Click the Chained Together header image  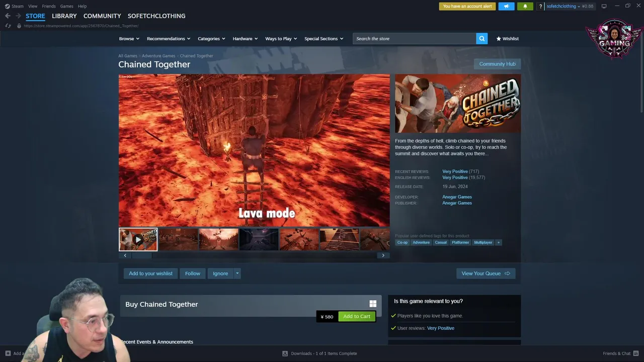pyautogui.click(x=458, y=104)
